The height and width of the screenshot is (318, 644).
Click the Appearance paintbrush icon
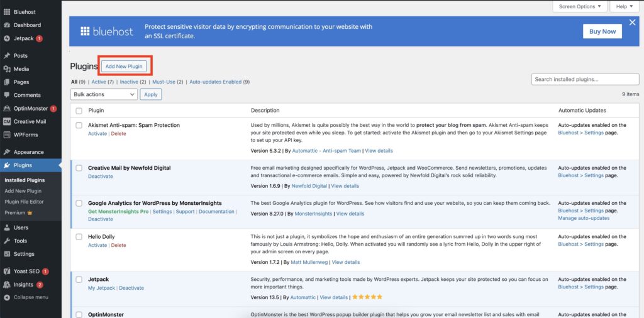(6, 152)
